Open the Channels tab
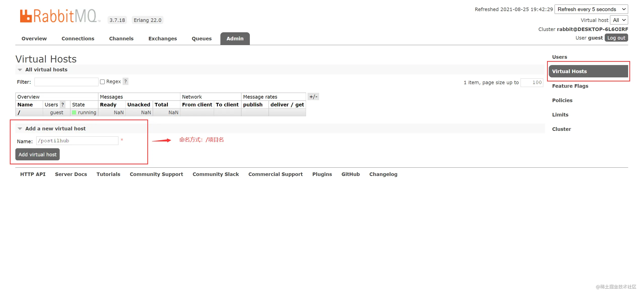The height and width of the screenshot is (297, 644). (x=121, y=39)
